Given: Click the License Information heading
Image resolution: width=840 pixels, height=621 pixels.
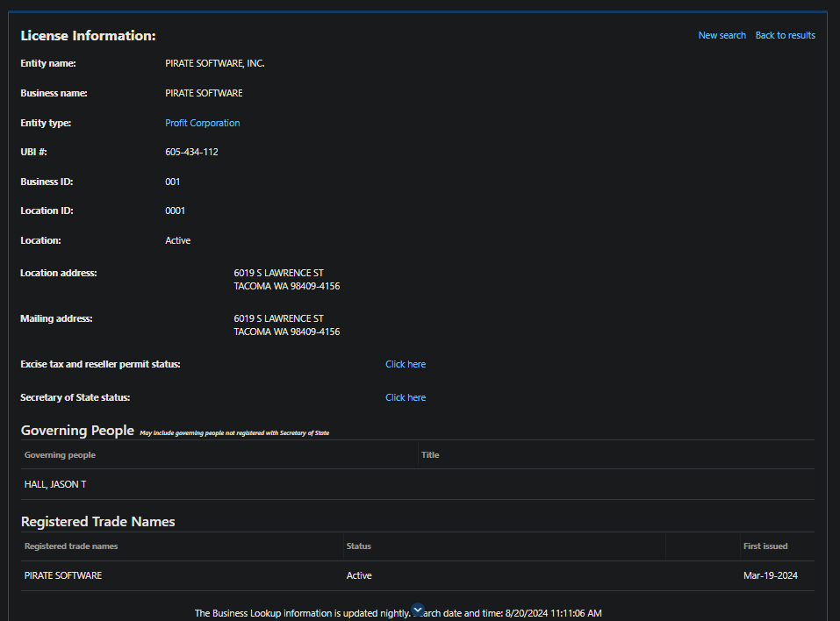Looking at the screenshot, I should coord(89,36).
